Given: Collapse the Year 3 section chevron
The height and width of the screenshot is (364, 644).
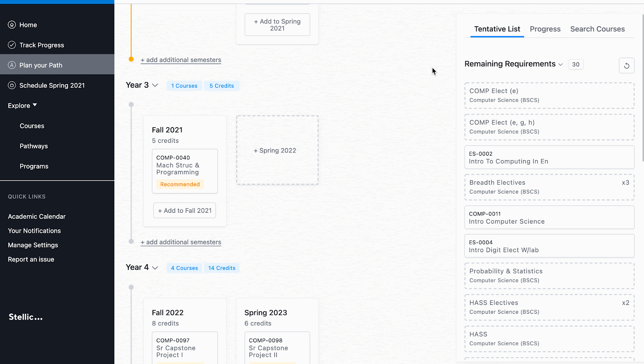Looking at the screenshot, I should pyautogui.click(x=155, y=85).
